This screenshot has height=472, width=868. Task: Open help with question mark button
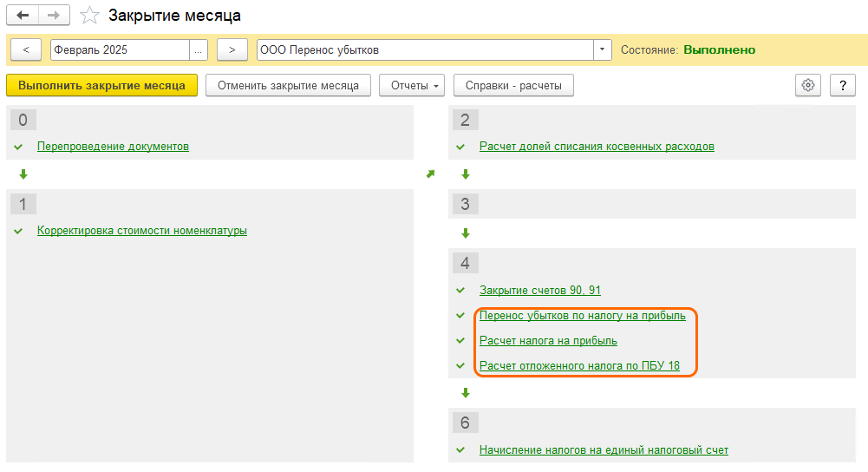(x=843, y=85)
